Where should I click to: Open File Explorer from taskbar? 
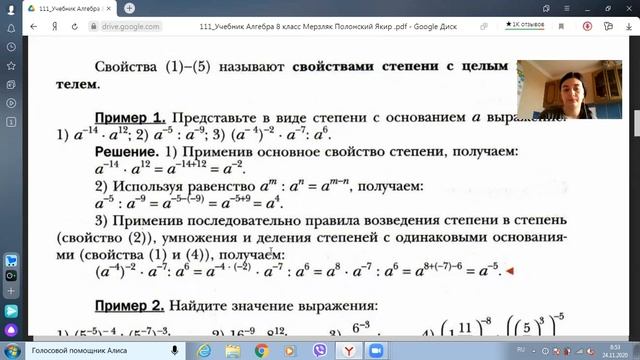coord(233,351)
